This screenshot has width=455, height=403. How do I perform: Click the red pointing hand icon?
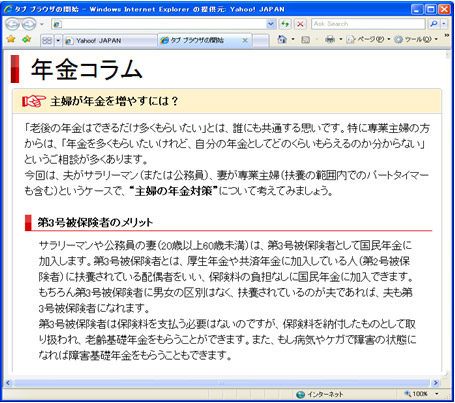point(34,101)
